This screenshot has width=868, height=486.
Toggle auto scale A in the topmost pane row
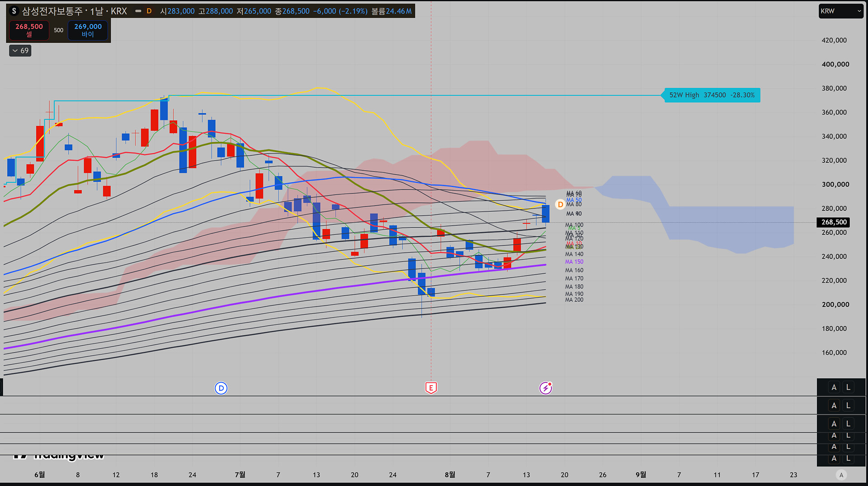[834, 387]
